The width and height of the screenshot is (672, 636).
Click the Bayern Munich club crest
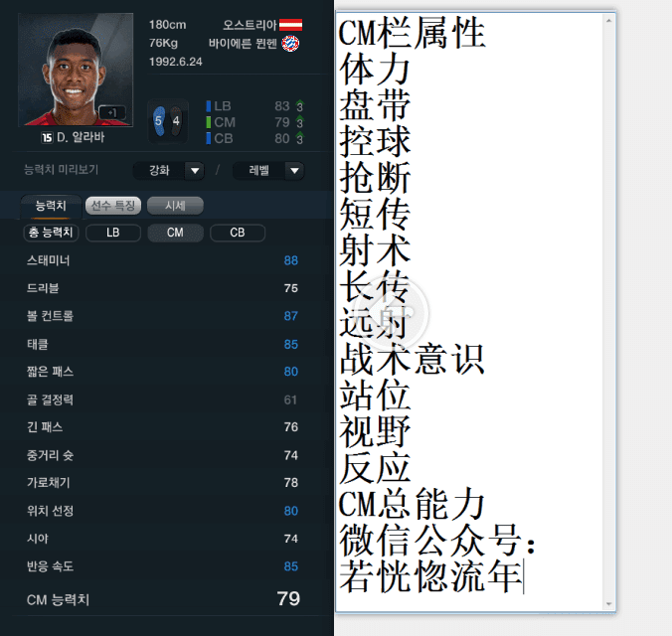click(x=290, y=44)
